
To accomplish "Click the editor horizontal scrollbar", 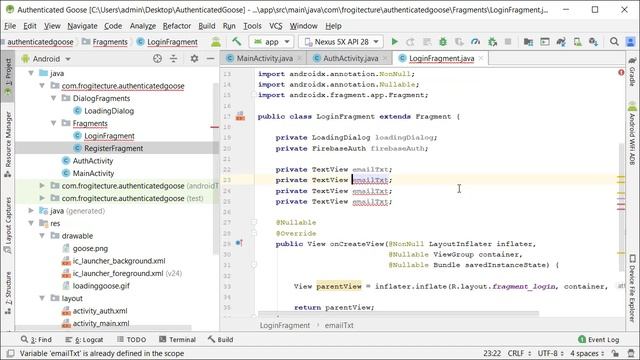I will (398, 313).
